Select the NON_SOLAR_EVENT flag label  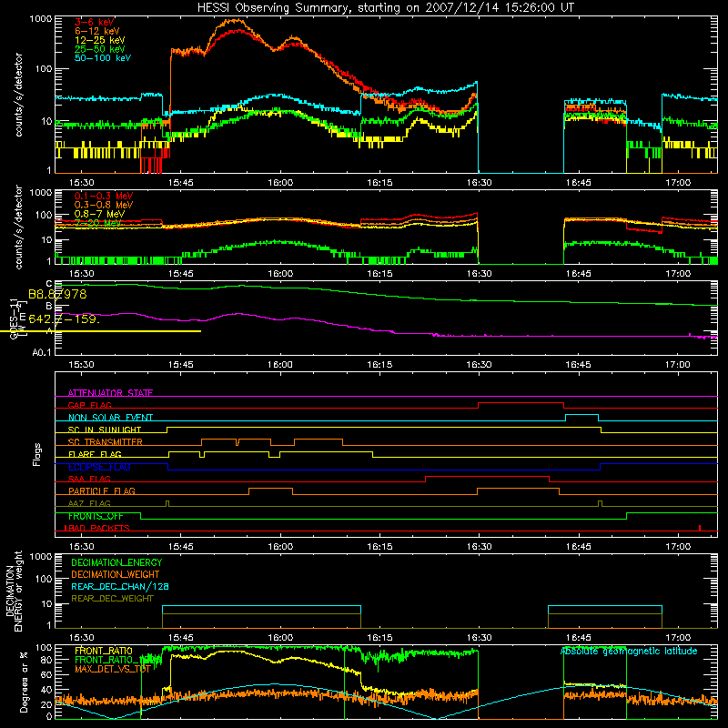click(x=110, y=418)
